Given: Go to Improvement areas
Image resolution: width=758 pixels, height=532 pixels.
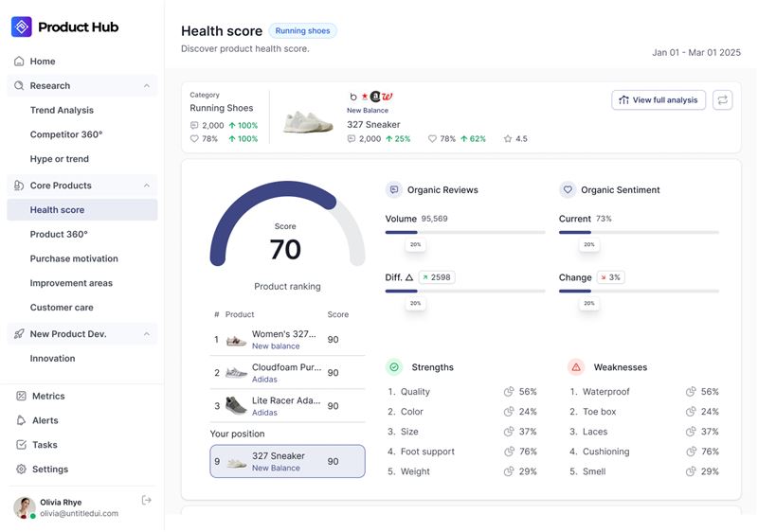Looking at the screenshot, I should pos(71,283).
